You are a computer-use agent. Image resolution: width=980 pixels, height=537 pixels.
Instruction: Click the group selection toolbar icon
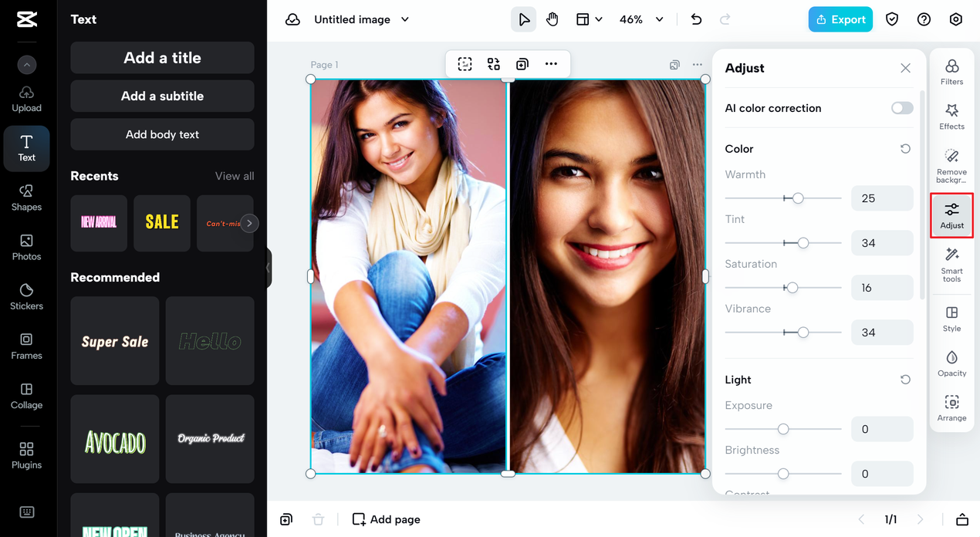465,64
